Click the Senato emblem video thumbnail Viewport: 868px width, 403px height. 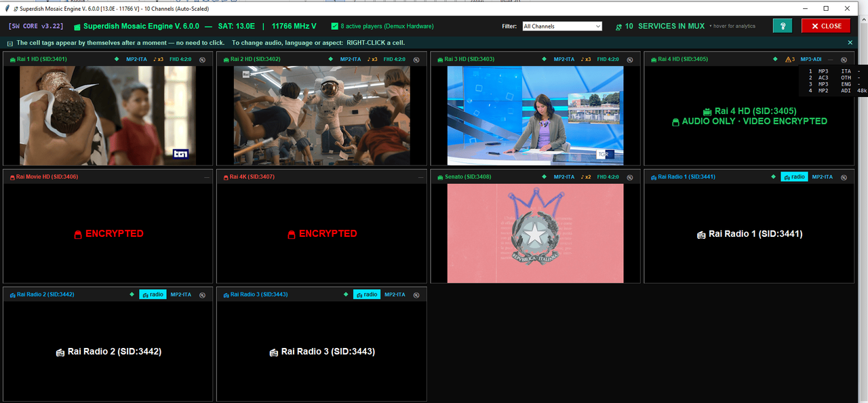535,233
